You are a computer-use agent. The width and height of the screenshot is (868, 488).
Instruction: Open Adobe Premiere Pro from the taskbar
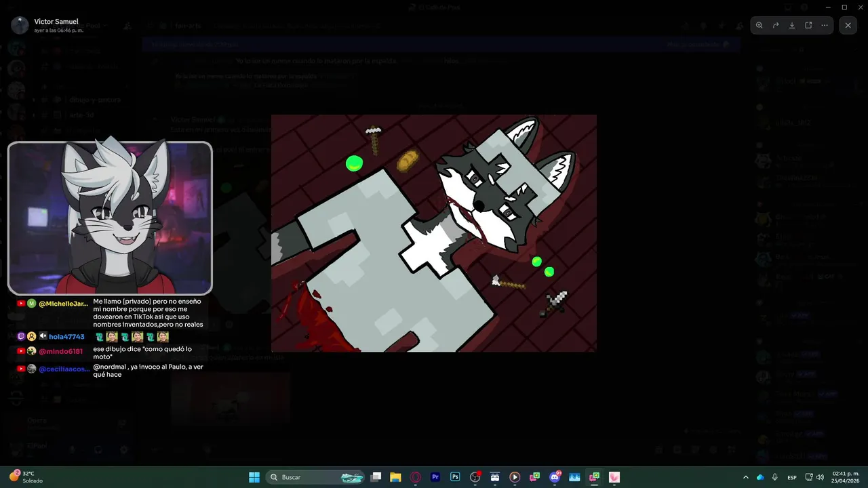tap(435, 477)
